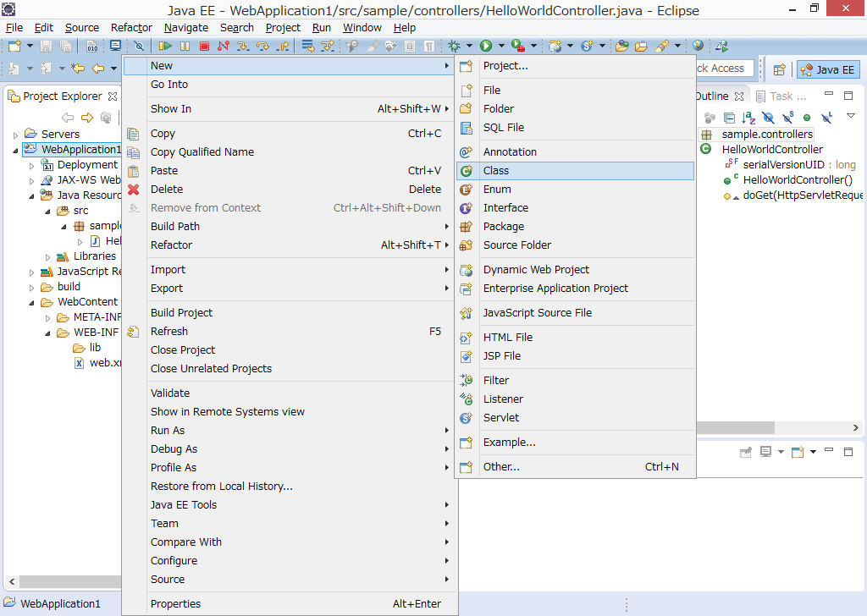Click the Open Web Browser globe icon
Screen dimensions: 867x616
coord(698,46)
